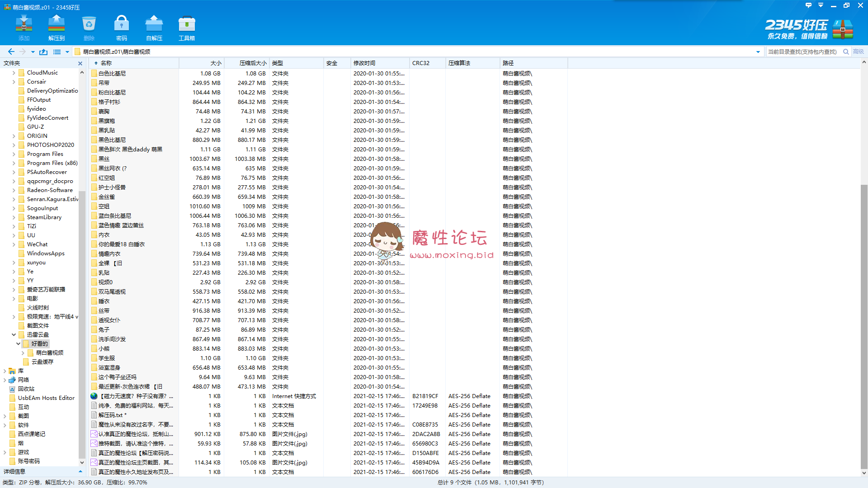This screenshot has width=868, height=488.
Task: Click the search magnifier icon
Action: 846,52
